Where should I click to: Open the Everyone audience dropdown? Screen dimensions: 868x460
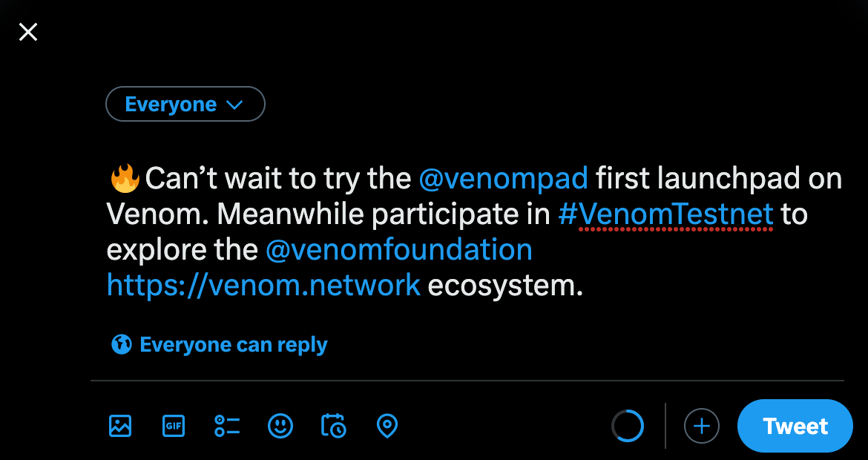185,104
